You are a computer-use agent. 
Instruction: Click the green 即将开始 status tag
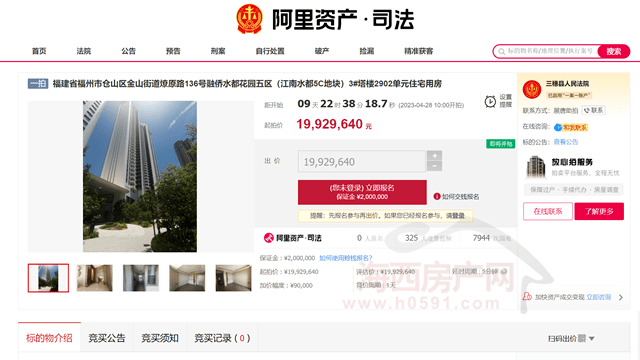point(500,144)
